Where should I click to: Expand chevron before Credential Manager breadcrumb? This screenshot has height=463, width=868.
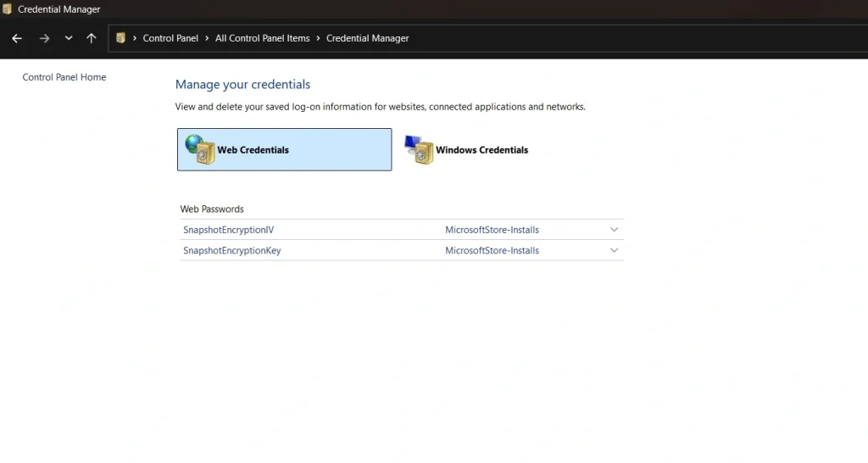319,38
